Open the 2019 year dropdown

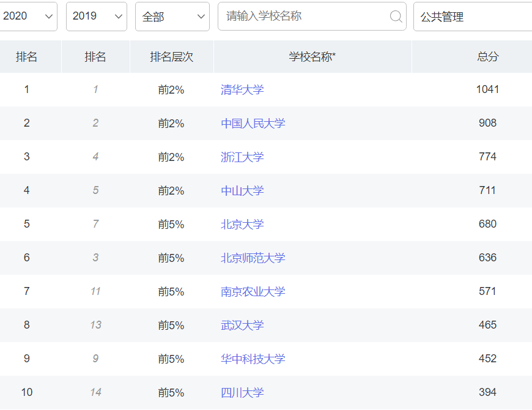click(x=95, y=17)
